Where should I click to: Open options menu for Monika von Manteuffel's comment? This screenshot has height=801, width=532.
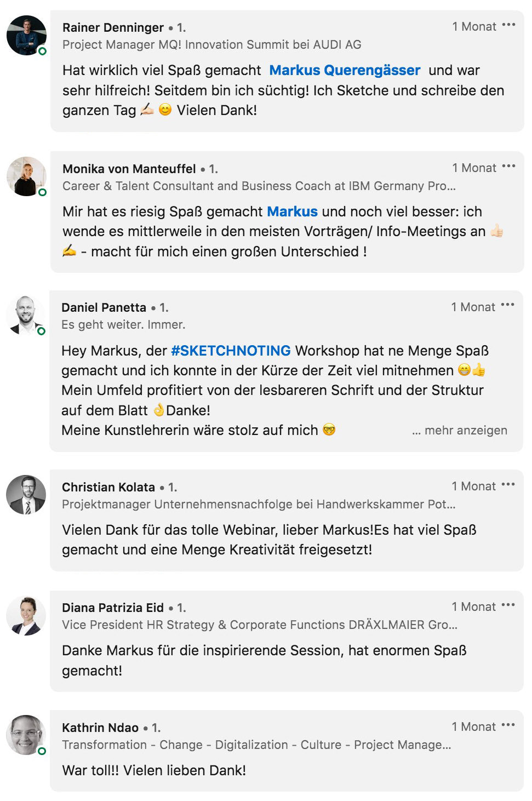(x=508, y=167)
